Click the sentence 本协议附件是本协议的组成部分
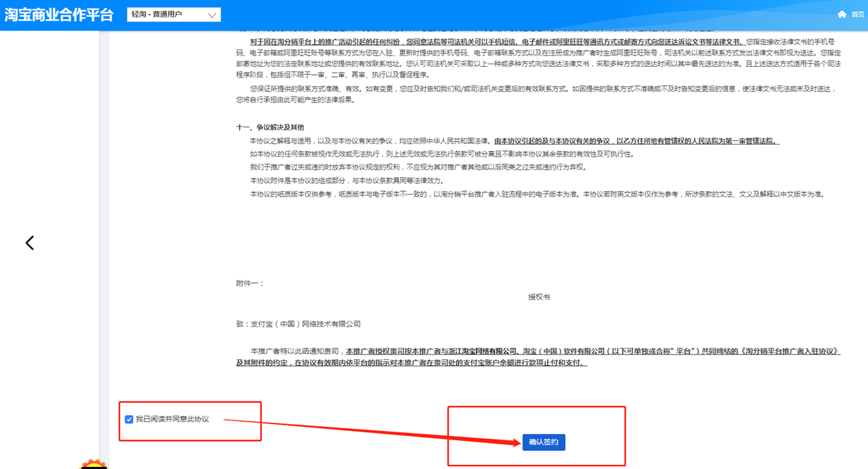868x469 pixels. point(346,181)
